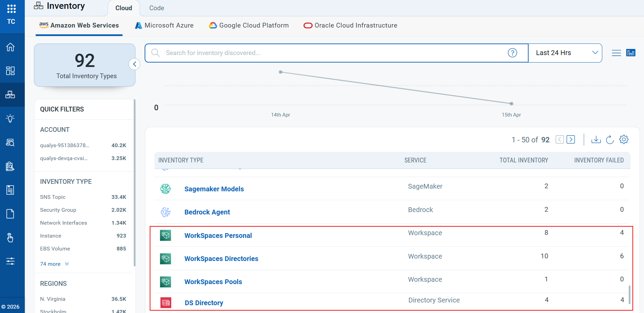This screenshot has height=313, width=644.
Task: Click the WorkSpaces Directories row icon
Action: click(165, 259)
